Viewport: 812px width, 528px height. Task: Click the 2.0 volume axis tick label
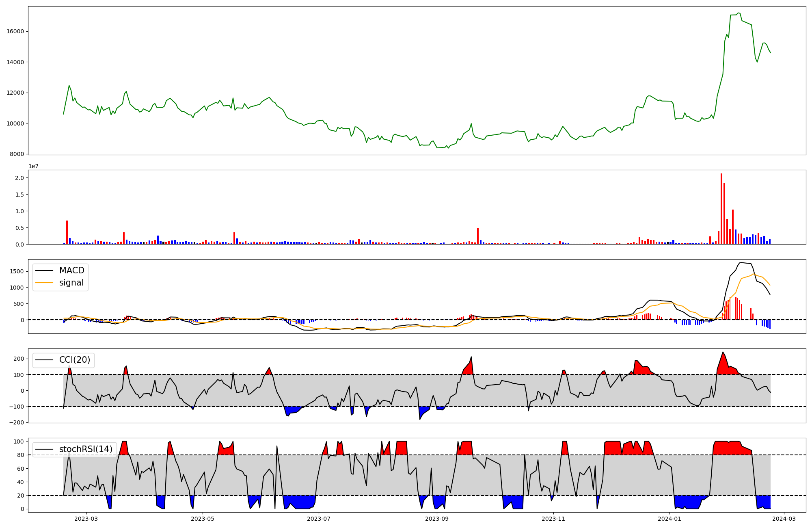[19, 178]
